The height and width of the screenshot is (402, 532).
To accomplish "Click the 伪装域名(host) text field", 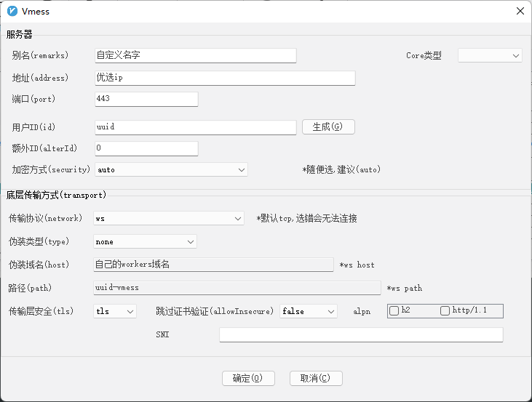I will (214, 265).
